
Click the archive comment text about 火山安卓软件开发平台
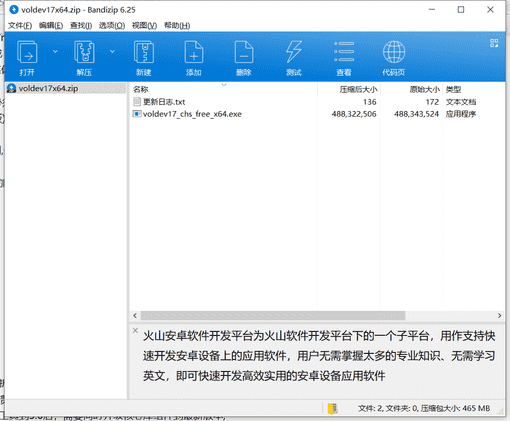pyautogui.click(x=319, y=356)
